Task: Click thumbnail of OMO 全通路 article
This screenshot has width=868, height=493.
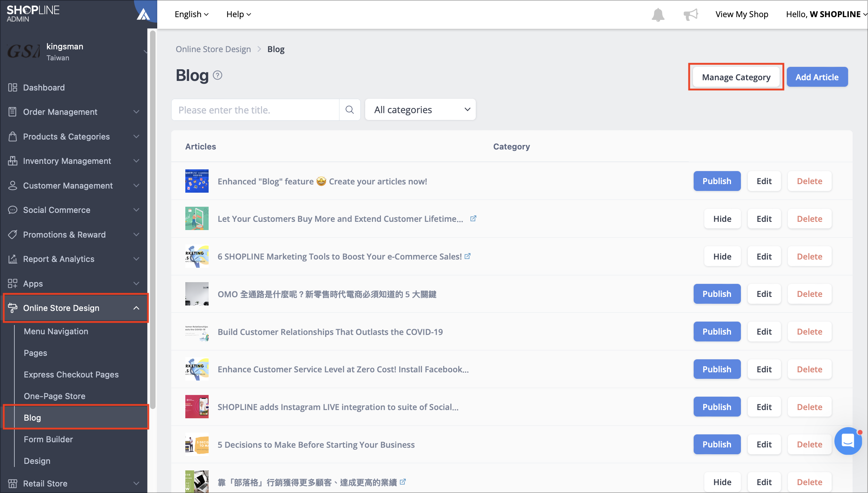Action: 197,294
